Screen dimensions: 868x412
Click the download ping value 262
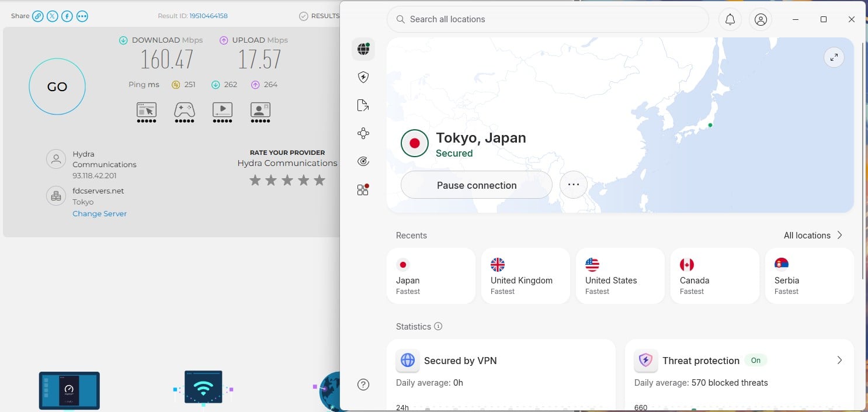pos(231,85)
